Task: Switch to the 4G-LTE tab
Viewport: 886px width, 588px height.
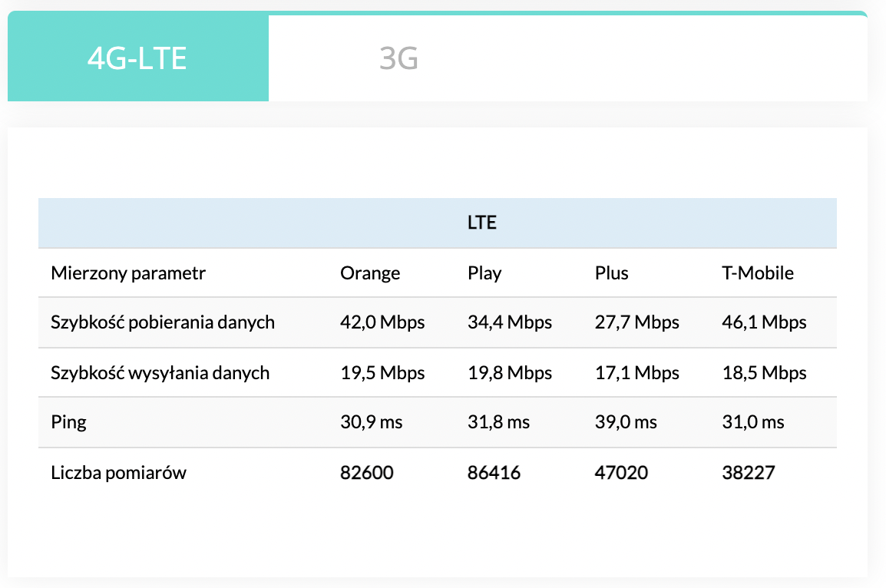Action: 137,59
